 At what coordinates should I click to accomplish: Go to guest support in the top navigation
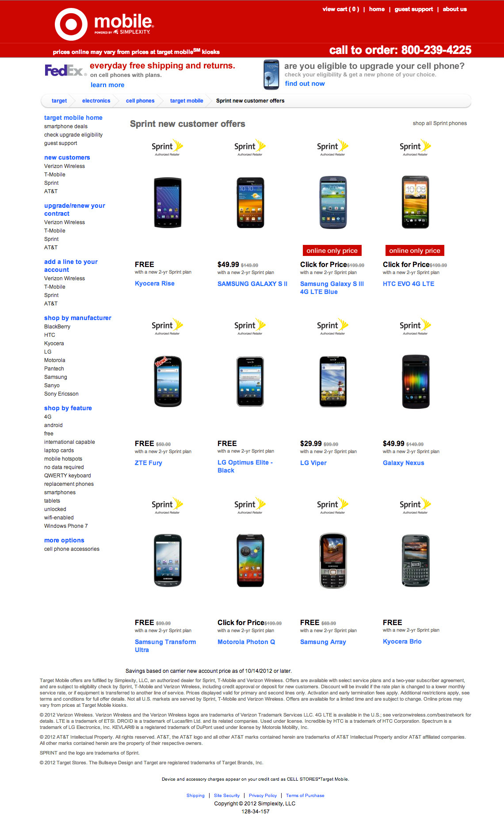coord(413,9)
